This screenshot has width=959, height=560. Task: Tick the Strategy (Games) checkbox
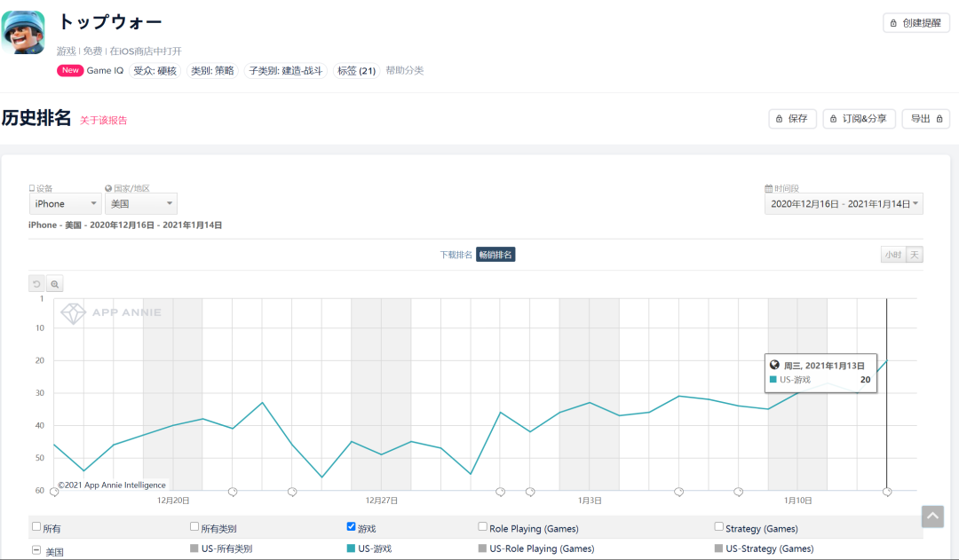click(719, 527)
